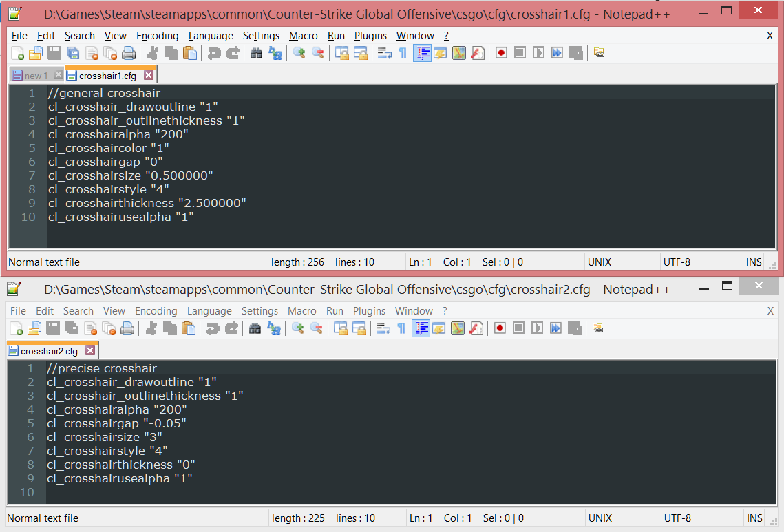784x532 pixels.
Task: Click Redo arrow in crosshair1.cfg window toolbar
Action: (x=233, y=53)
